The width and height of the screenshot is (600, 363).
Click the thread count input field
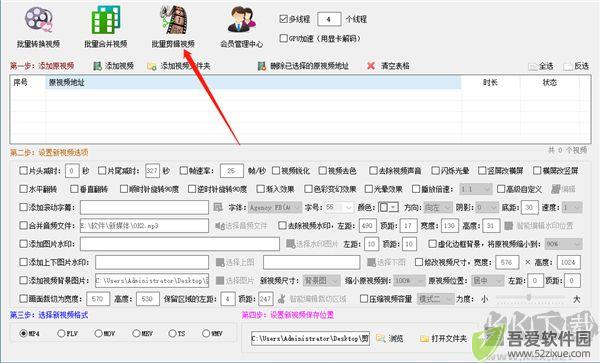point(329,19)
